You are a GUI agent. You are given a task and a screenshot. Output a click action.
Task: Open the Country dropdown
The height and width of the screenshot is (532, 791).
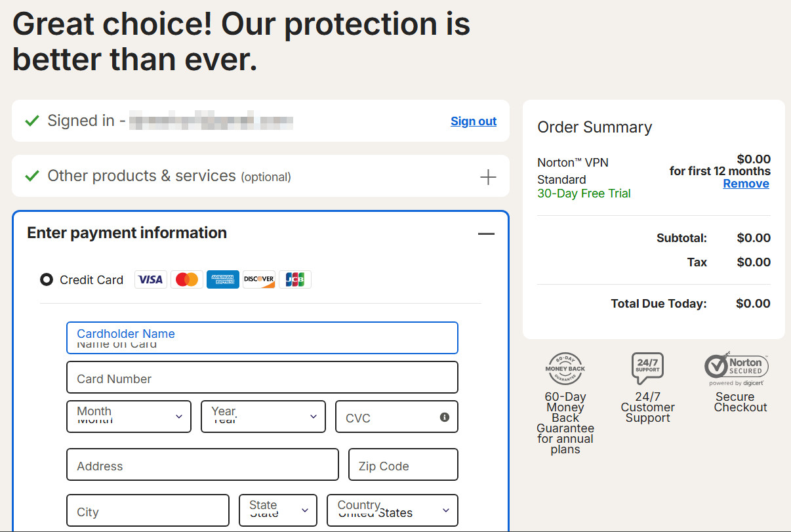(392, 510)
